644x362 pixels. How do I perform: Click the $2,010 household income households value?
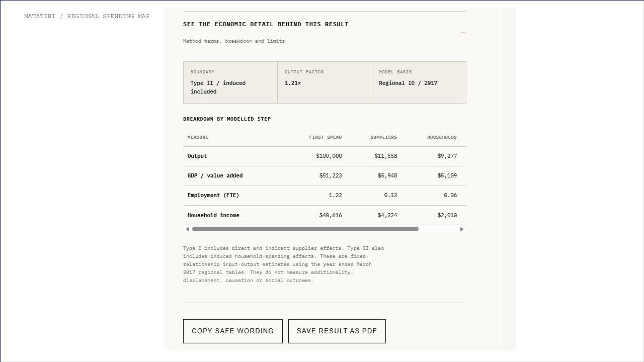point(447,215)
